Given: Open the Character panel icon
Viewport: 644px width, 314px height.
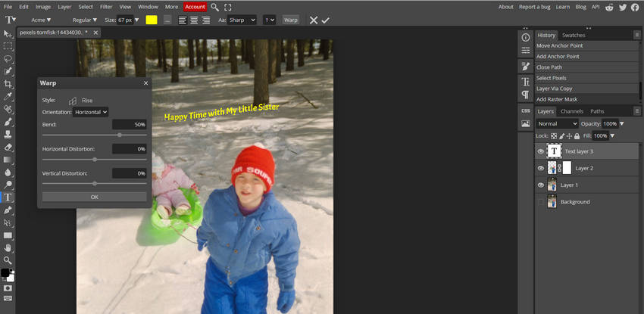Looking at the screenshot, I should (525, 82).
